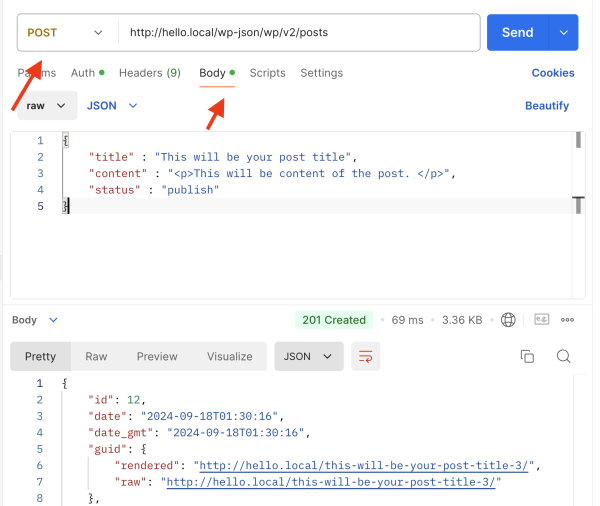Click into the request URL field

pyautogui.click(x=300, y=32)
